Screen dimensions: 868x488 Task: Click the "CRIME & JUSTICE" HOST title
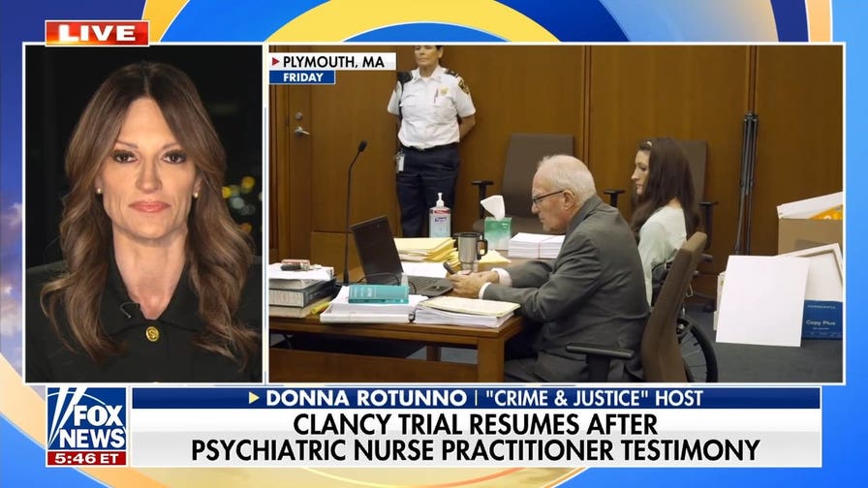pos(595,398)
